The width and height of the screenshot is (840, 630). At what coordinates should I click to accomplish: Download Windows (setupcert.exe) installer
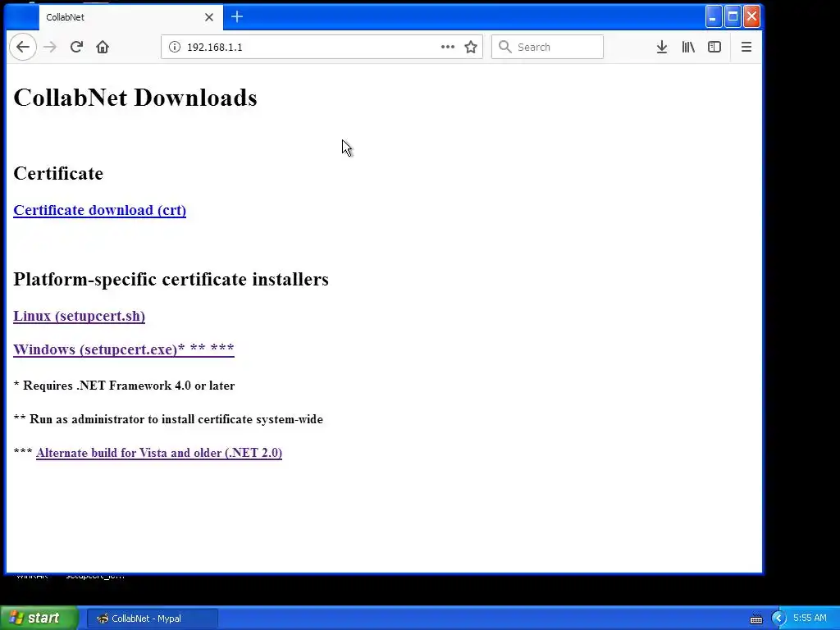[x=124, y=349]
